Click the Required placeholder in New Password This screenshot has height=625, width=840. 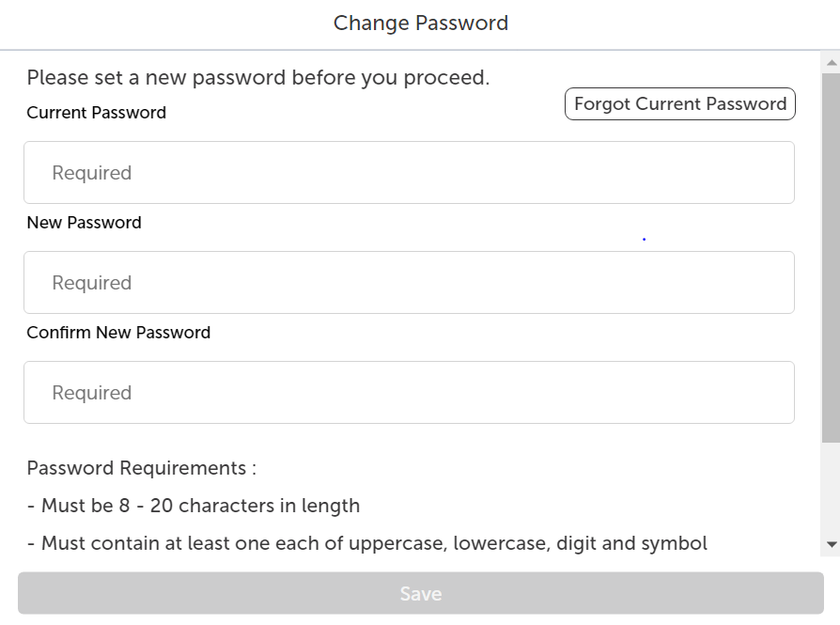[x=91, y=282]
